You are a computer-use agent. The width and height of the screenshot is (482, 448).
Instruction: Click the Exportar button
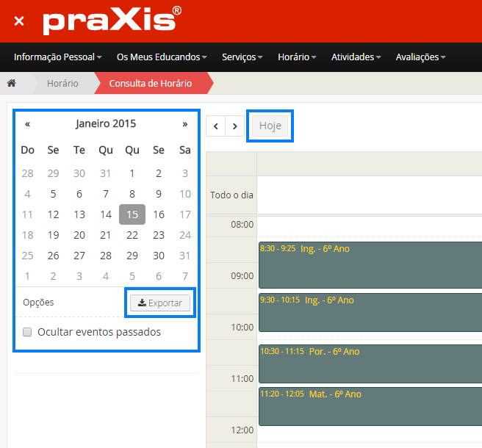(160, 303)
